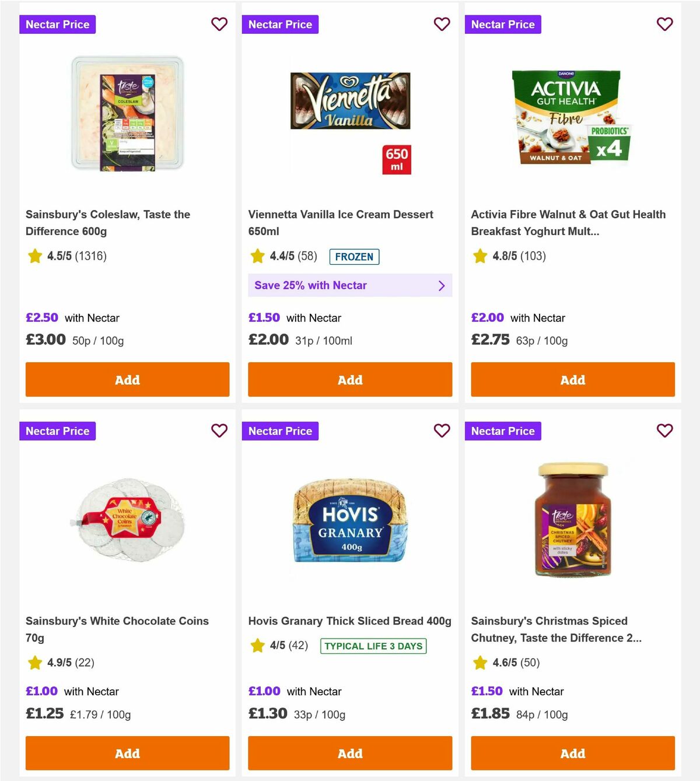Click the 4.5/5 ratings count link
The height and width of the screenshot is (781, 700).
[92, 256]
